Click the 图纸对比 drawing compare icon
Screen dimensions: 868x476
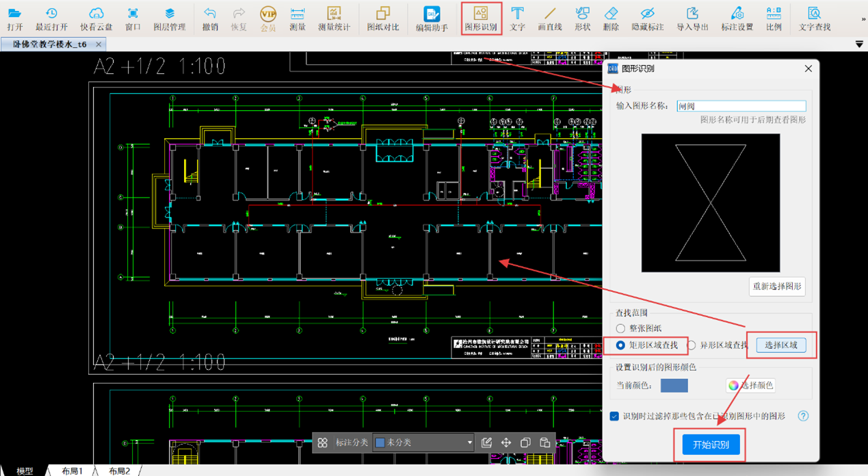[383, 18]
